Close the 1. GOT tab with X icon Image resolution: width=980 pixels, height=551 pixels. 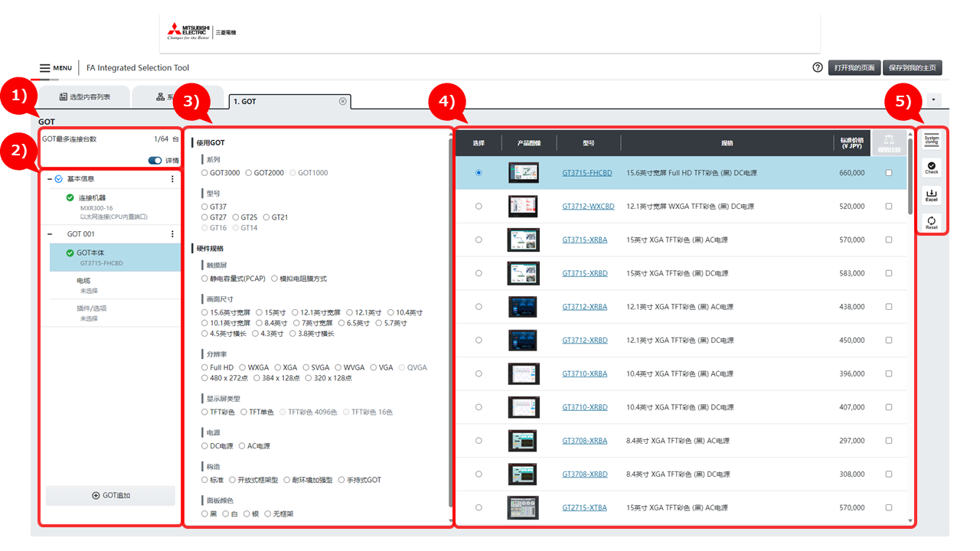click(x=342, y=101)
